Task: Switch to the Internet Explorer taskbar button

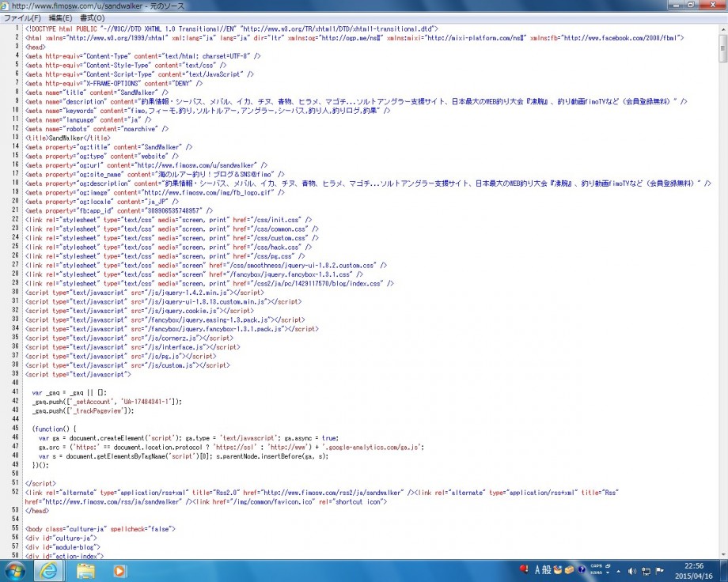Action: coord(49,570)
